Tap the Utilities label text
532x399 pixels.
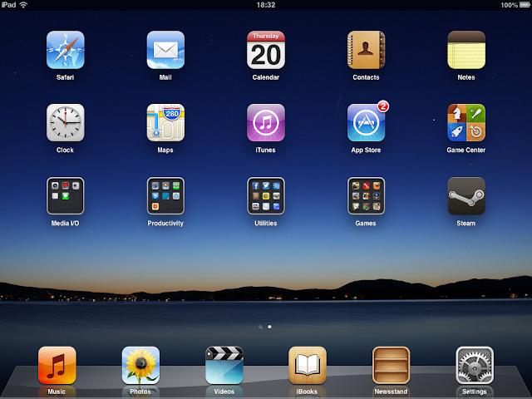(x=266, y=224)
